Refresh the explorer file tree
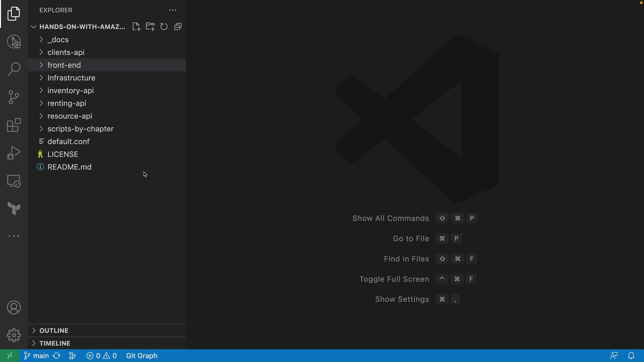 (164, 27)
